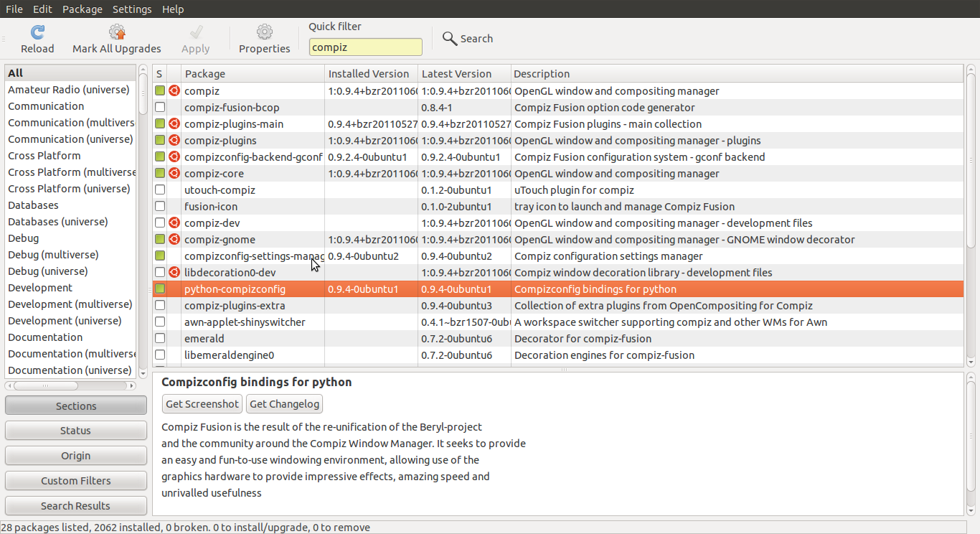Select the python-compizconfig package row
The image size is (980, 534).
(x=558, y=289)
